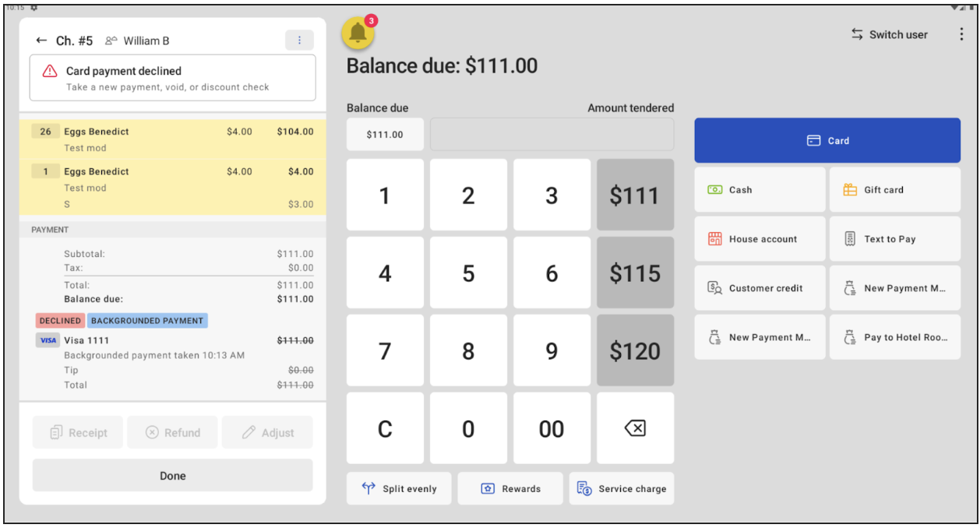Click the blue Card payment button
The width and height of the screenshot is (980, 528).
tap(827, 141)
